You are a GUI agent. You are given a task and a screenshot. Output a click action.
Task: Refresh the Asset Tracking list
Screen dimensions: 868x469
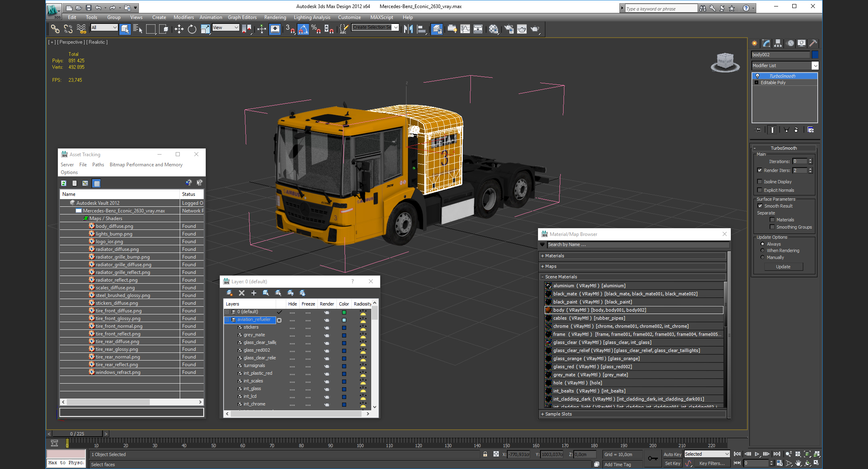[x=64, y=183]
